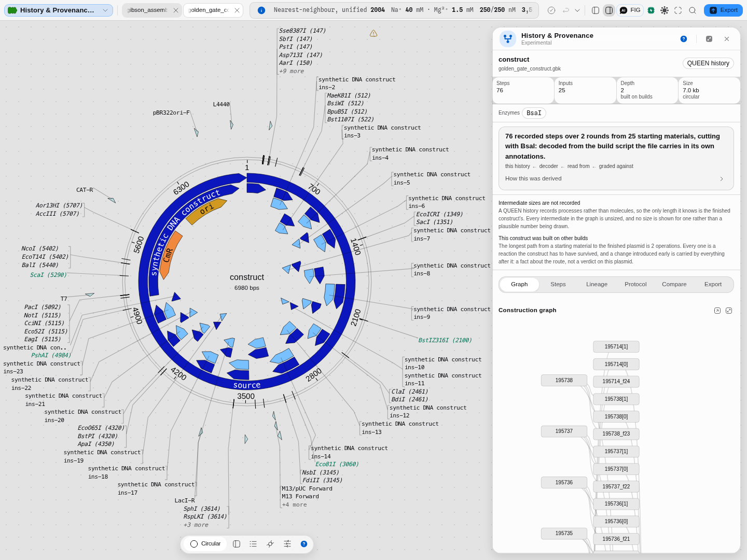Toggle the right sidebar panel
747x560 pixels.
(x=609, y=10)
